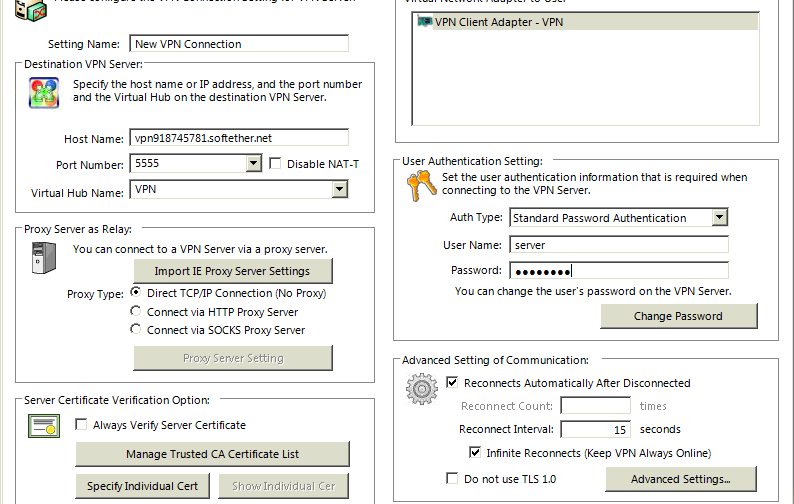The width and height of the screenshot is (794, 504).
Task: Toggle Do not use TLS 1.0
Action: coord(452,478)
